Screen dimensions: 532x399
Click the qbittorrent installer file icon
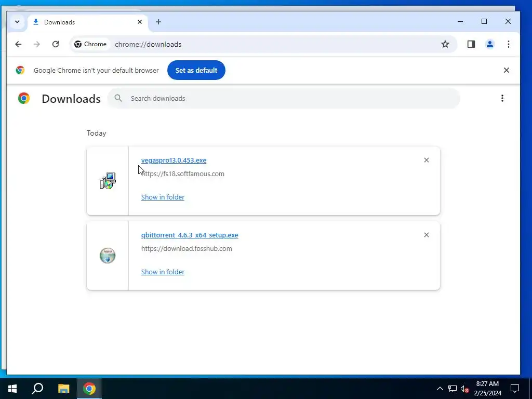click(108, 256)
